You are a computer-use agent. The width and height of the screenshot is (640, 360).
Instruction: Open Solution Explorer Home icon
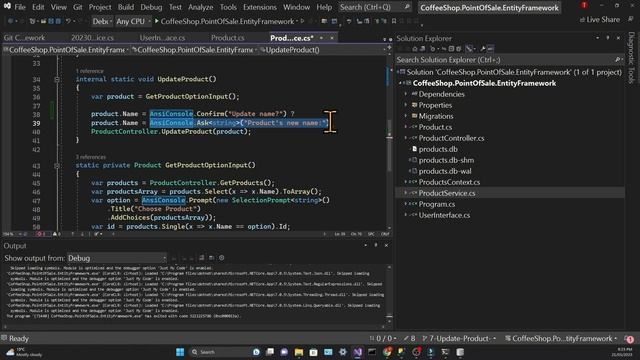[x=415, y=49]
